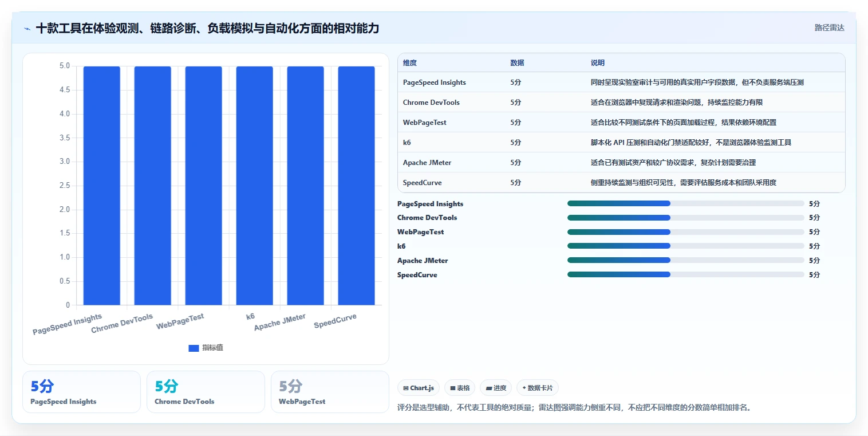The width and height of the screenshot is (868, 436).
Task: Select the Apache JMeter table row name
Action: 427,163
